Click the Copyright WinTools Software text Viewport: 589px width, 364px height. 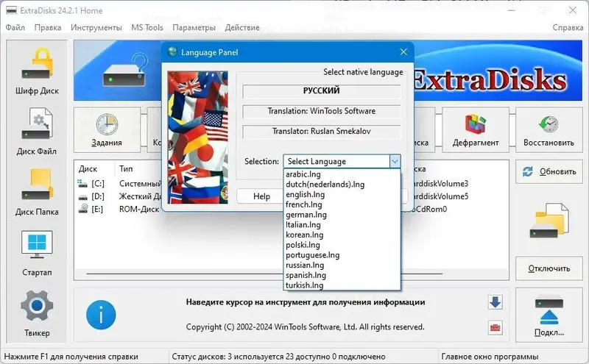click(305, 327)
